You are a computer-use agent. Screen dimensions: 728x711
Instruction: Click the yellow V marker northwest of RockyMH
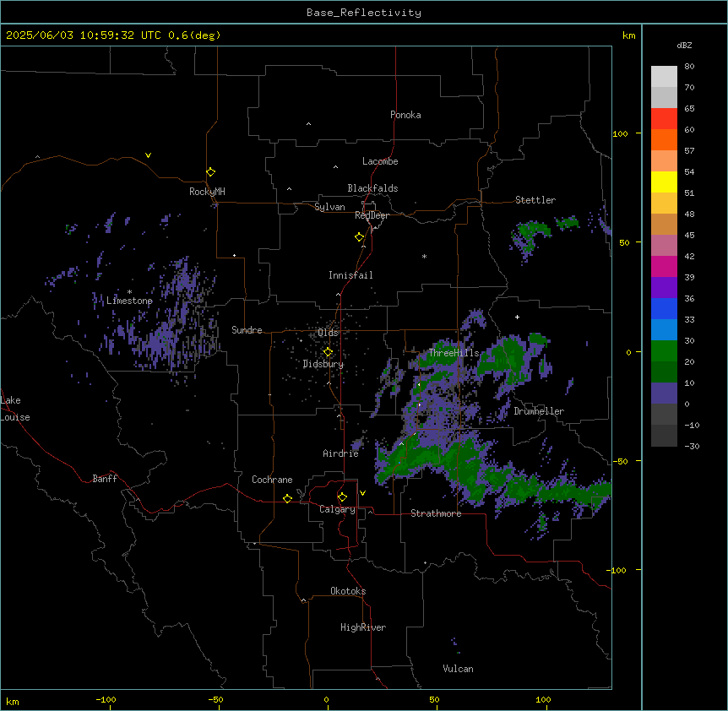[x=148, y=155]
